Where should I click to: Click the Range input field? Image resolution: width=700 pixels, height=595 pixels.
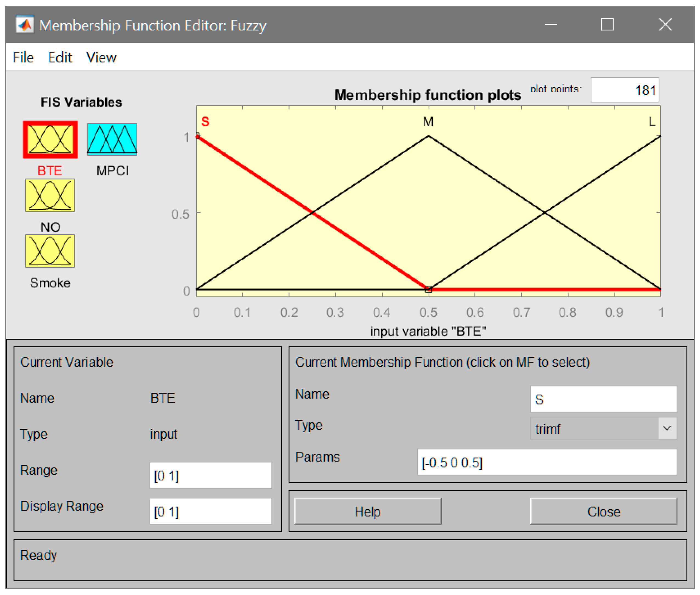pyautogui.click(x=211, y=475)
